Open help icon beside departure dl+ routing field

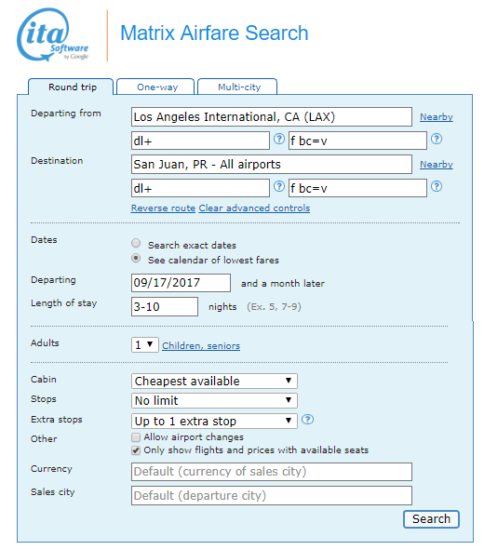pos(279,139)
